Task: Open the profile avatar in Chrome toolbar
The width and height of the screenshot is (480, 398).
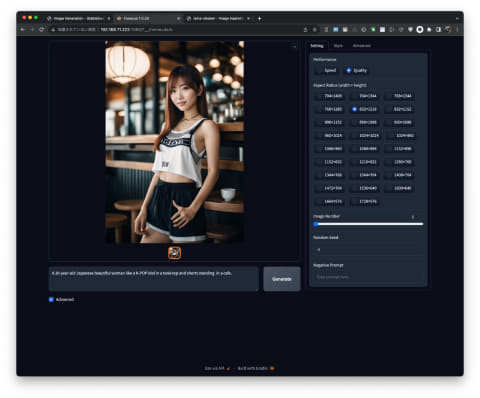Action: tap(448, 30)
